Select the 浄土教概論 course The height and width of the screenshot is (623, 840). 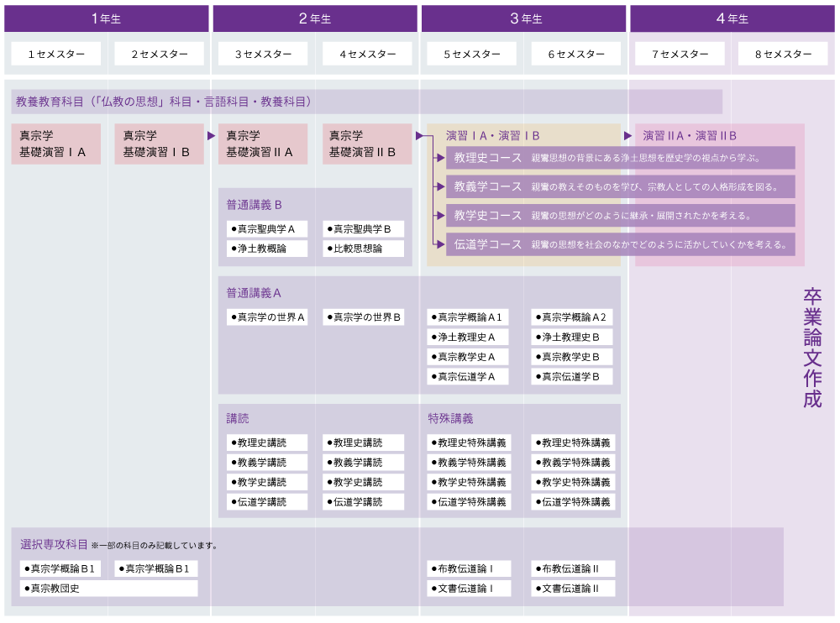[x=267, y=249]
